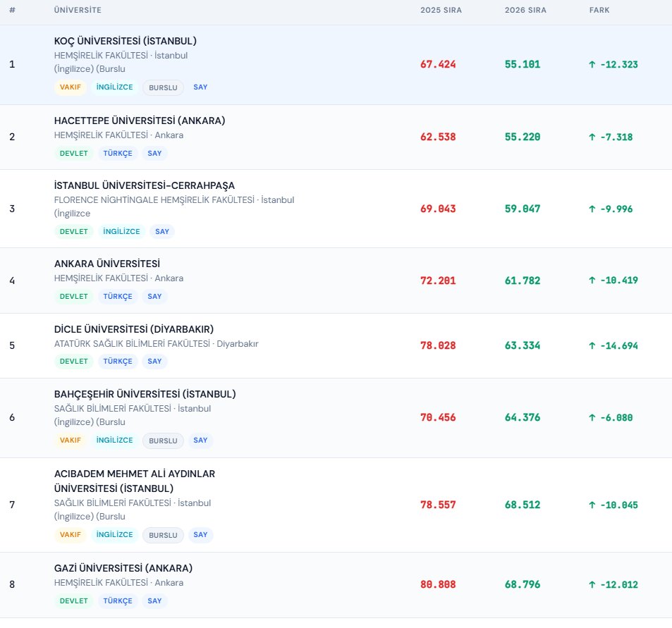Image resolution: width=672 pixels, height=628 pixels.
Task: Click the ÜNİVERSİTE column header
Action: (78, 10)
